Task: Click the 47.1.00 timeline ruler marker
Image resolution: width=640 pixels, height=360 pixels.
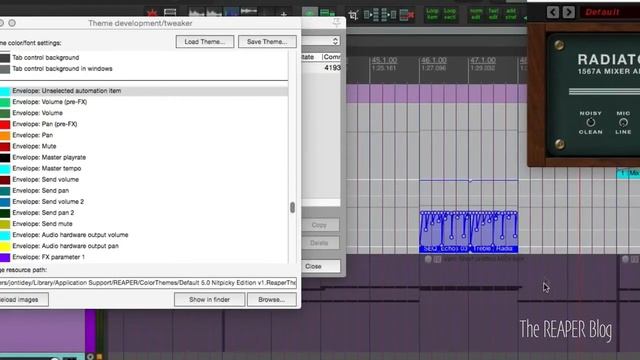Action: coord(483,60)
